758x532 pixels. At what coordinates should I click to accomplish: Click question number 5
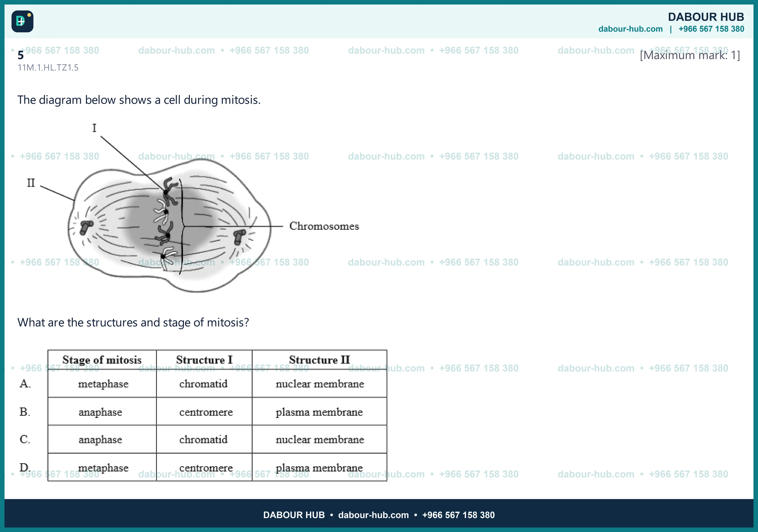coord(21,55)
